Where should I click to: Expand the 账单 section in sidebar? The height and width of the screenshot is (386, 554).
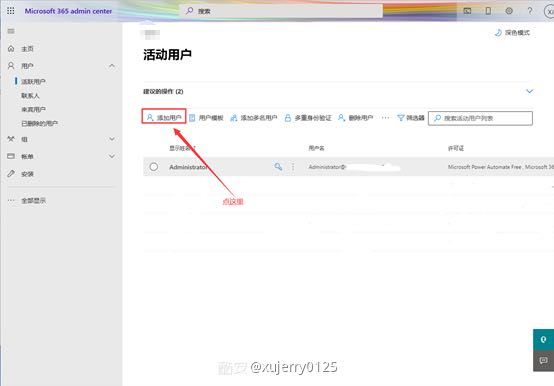[x=112, y=156]
